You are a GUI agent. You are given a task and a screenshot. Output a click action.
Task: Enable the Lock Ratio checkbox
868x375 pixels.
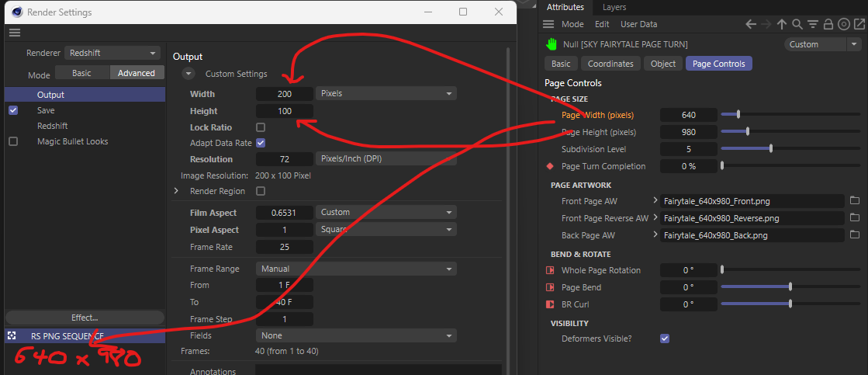coord(261,127)
